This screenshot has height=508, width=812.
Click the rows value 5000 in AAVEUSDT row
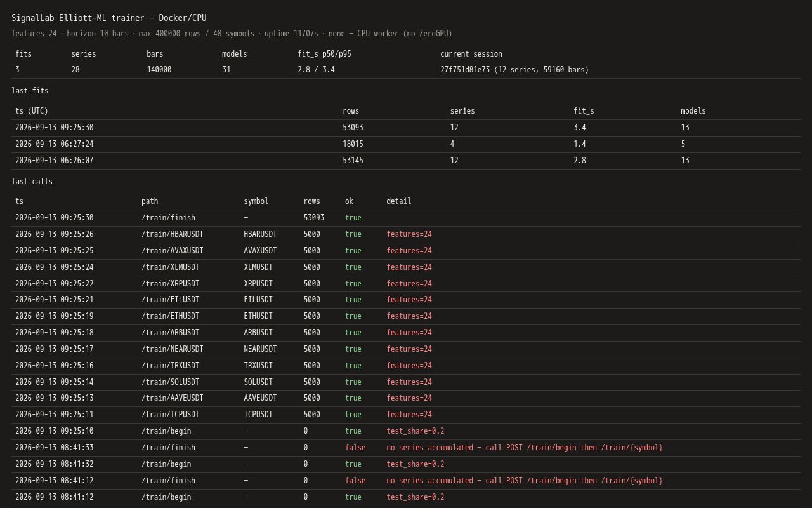pyautogui.click(x=312, y=398)
